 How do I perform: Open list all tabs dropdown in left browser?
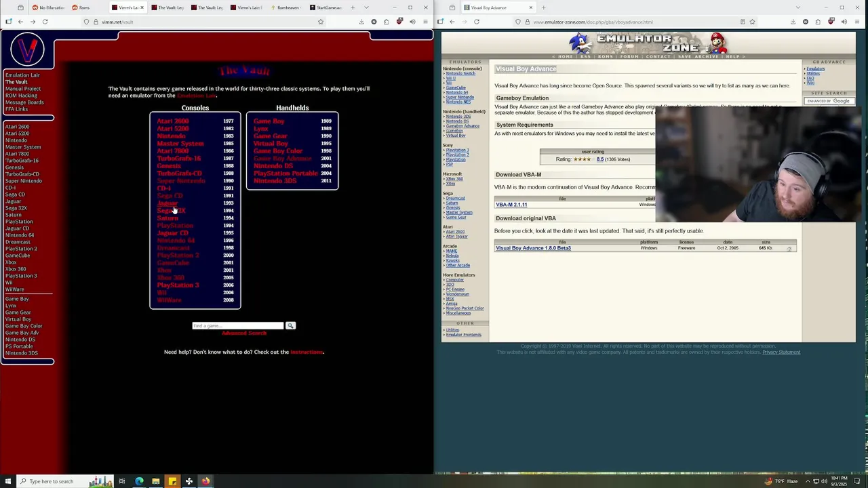366,7
